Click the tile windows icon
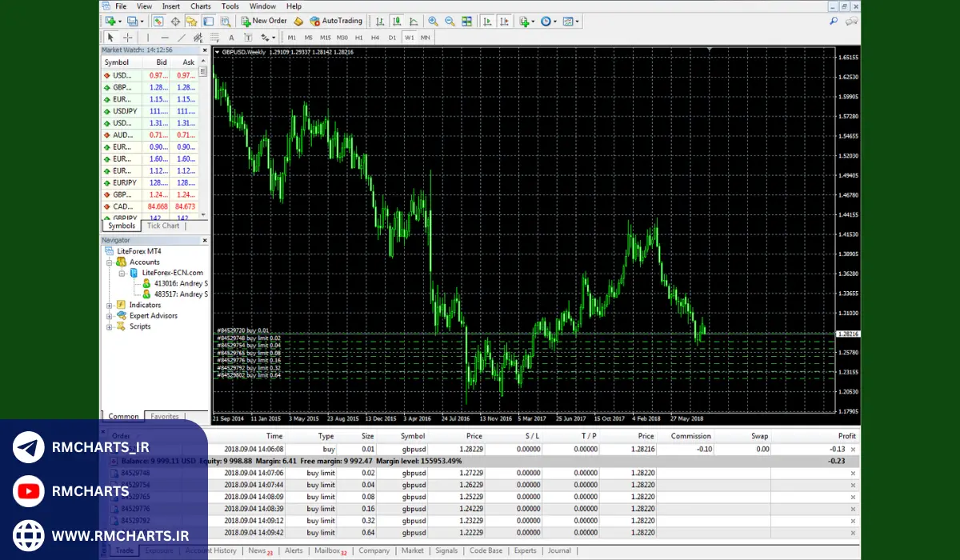 466,22
